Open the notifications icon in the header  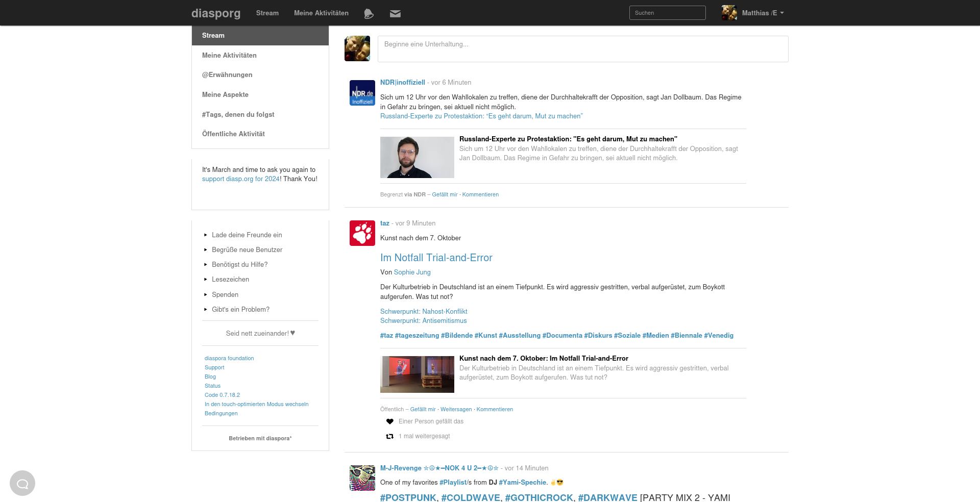pyautogui.click(x=369, y=14)
